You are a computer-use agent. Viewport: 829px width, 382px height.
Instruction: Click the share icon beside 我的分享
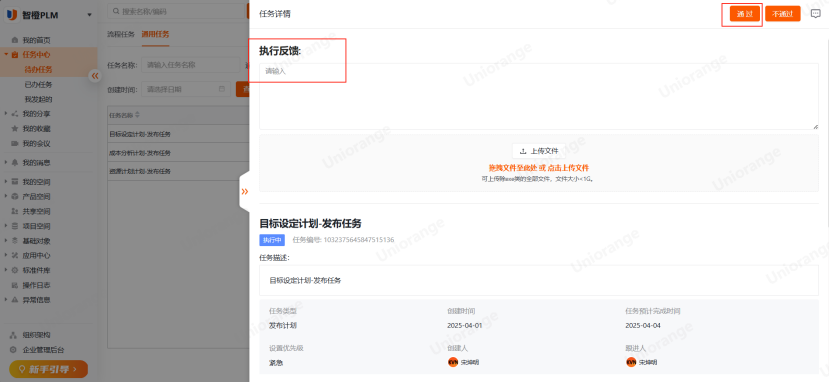pos(15,114)
